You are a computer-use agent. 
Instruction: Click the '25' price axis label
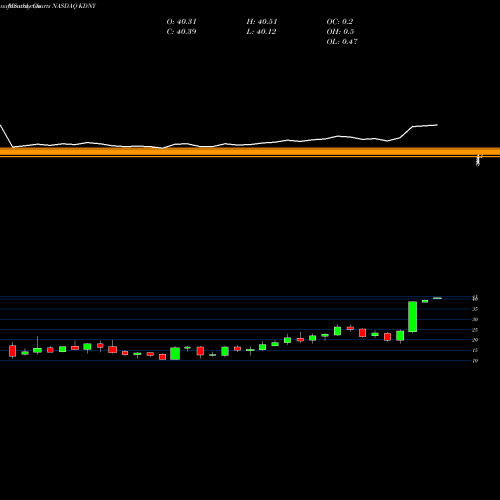point(475,330)
